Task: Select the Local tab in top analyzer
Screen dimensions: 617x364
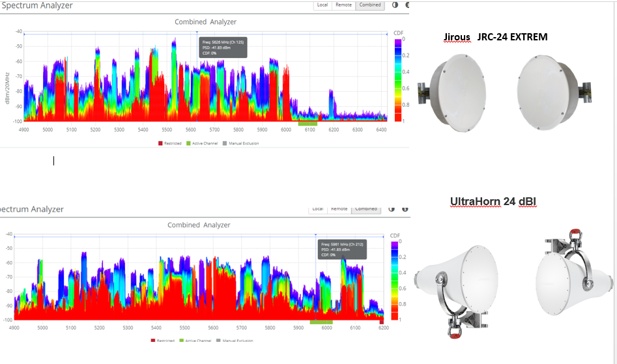Action: point(322,5)
